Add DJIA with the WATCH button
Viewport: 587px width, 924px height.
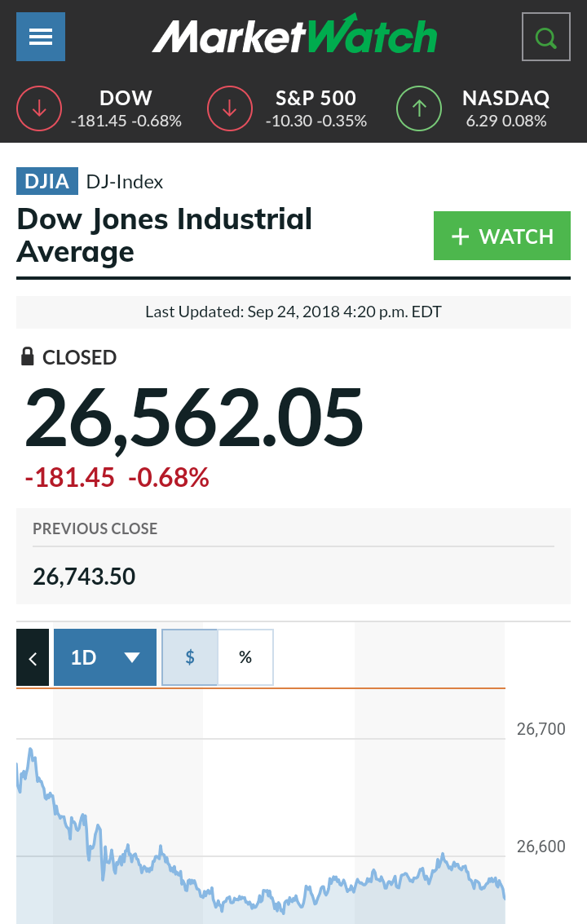[x=501, y=237]
